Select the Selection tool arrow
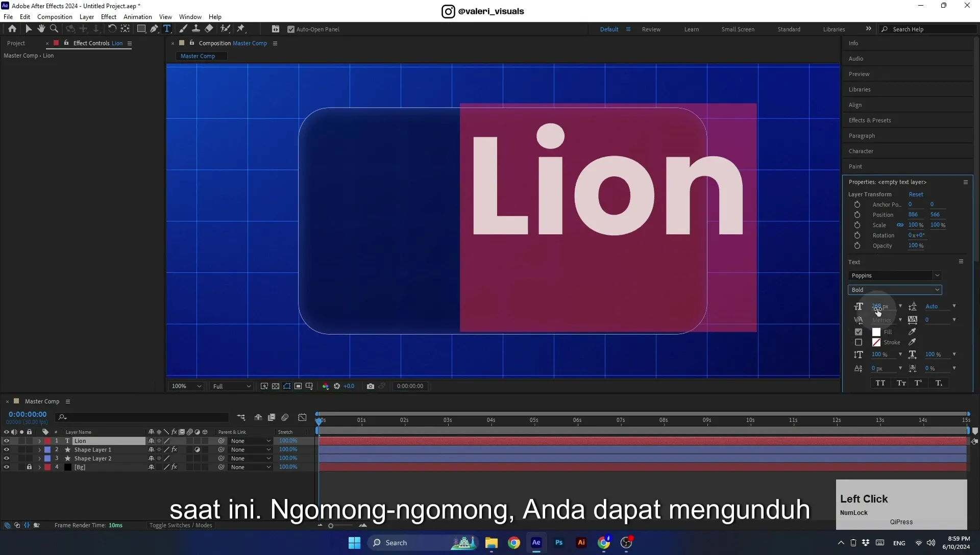The width and height of the screenshot is (980, 555). click(29, 29)
